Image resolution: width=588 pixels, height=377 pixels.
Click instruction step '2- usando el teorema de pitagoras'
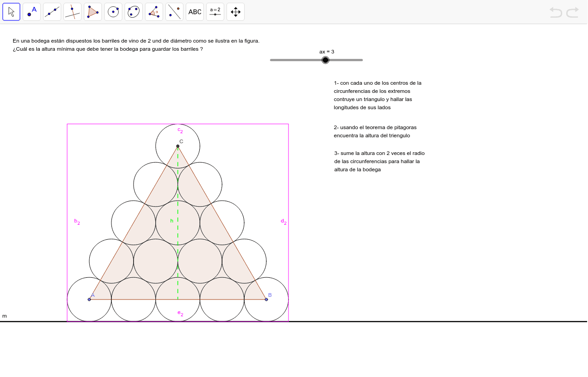point(375,131)
